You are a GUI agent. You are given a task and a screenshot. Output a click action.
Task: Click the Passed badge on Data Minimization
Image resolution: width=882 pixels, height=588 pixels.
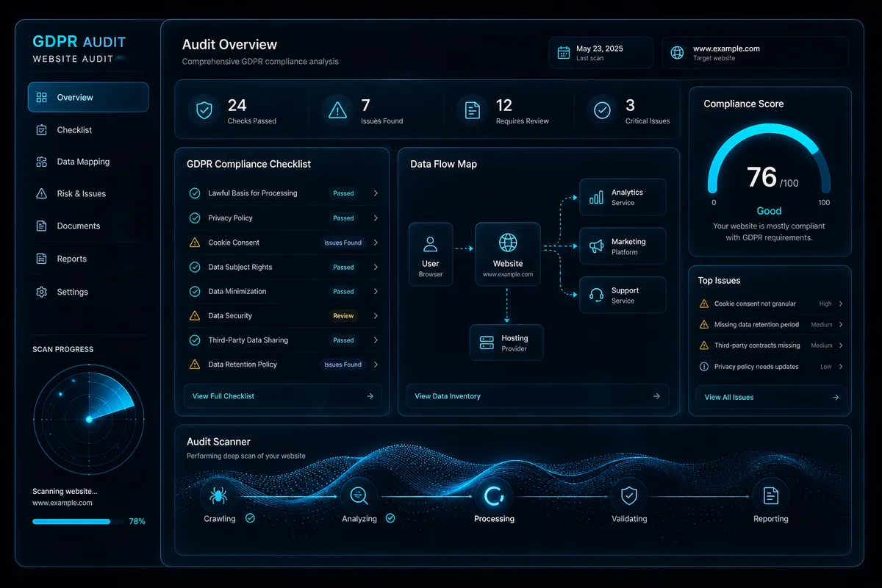coord(343,292)
